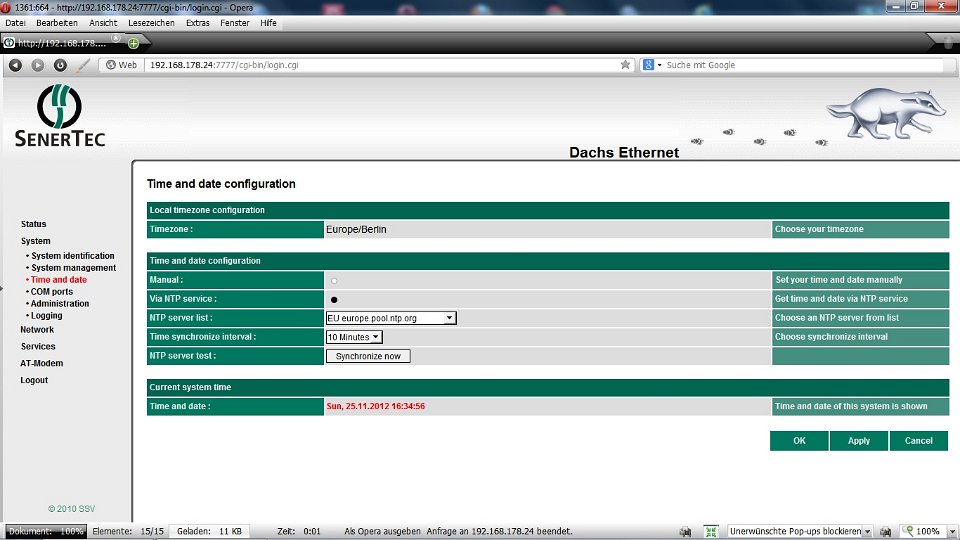
Task: Open a new tab with the plus icon
Action: [x=133, y=43]
